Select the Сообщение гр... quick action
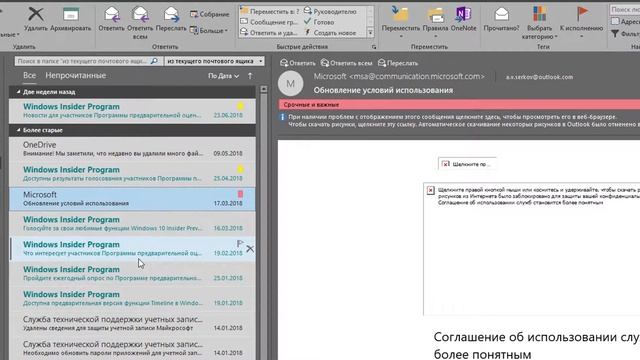The image size is (640, 360). point(269,22)
